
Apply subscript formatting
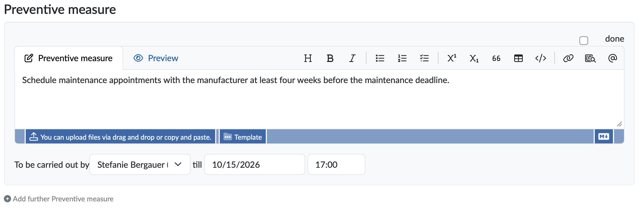click(x=474, y=58)
